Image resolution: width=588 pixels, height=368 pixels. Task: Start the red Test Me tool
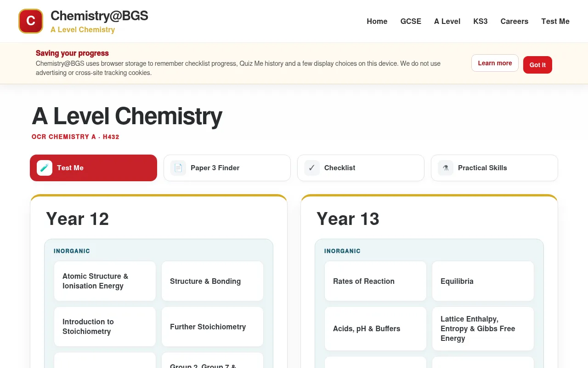(93, 168)
